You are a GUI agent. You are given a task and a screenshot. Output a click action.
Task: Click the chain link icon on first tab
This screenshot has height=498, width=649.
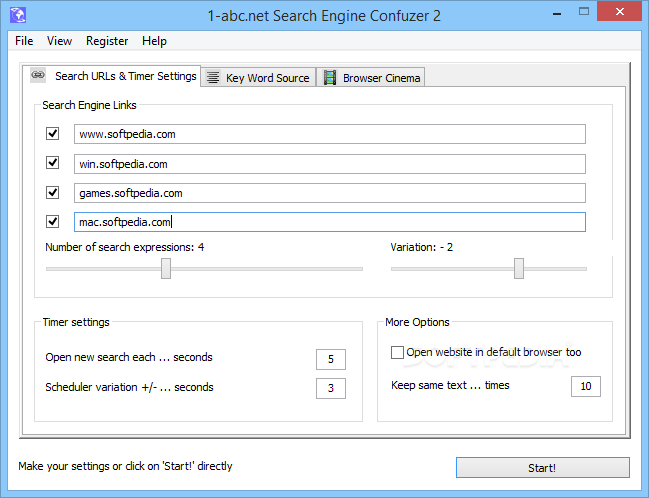pyautogui.click(x=38, y=75)
